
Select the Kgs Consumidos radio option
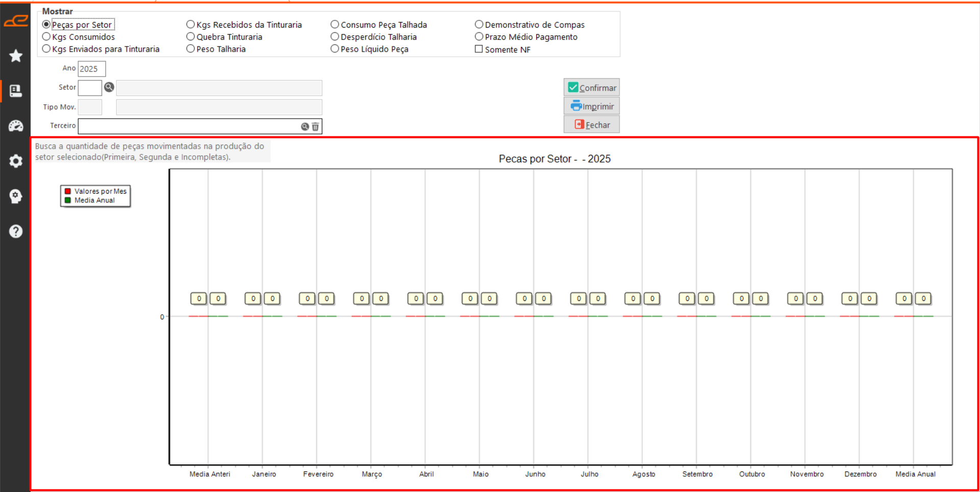[46, 37]
